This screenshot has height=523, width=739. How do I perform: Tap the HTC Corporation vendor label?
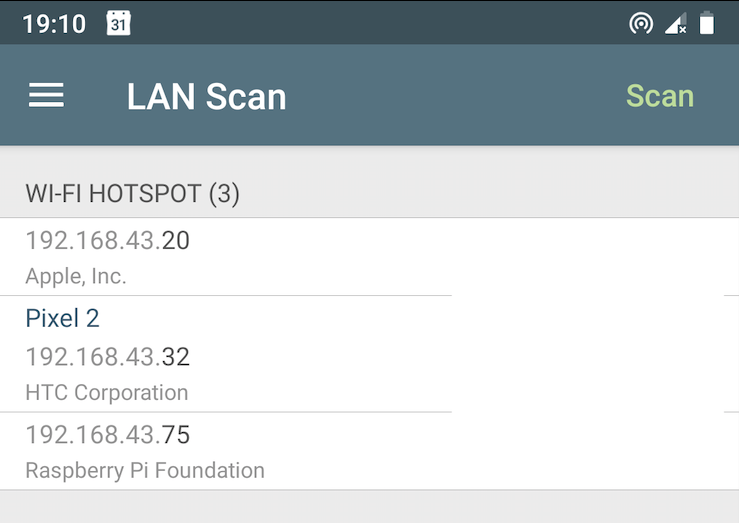coord(107,392)
